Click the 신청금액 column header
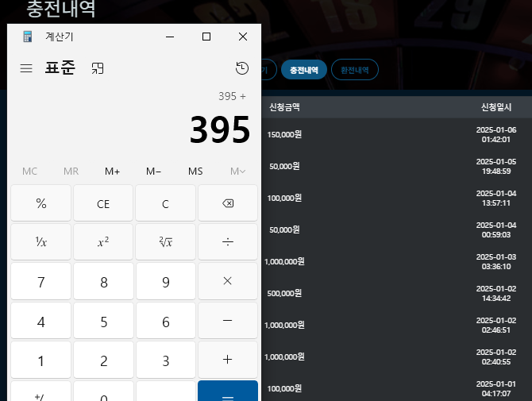This screenshot has width=532, height=401. 284,107
